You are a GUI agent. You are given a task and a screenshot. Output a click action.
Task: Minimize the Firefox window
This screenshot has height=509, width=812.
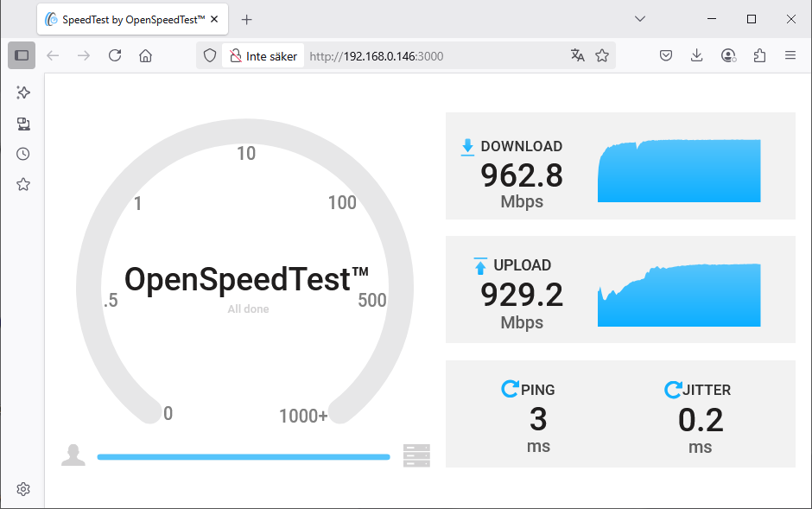click(712, 19)
